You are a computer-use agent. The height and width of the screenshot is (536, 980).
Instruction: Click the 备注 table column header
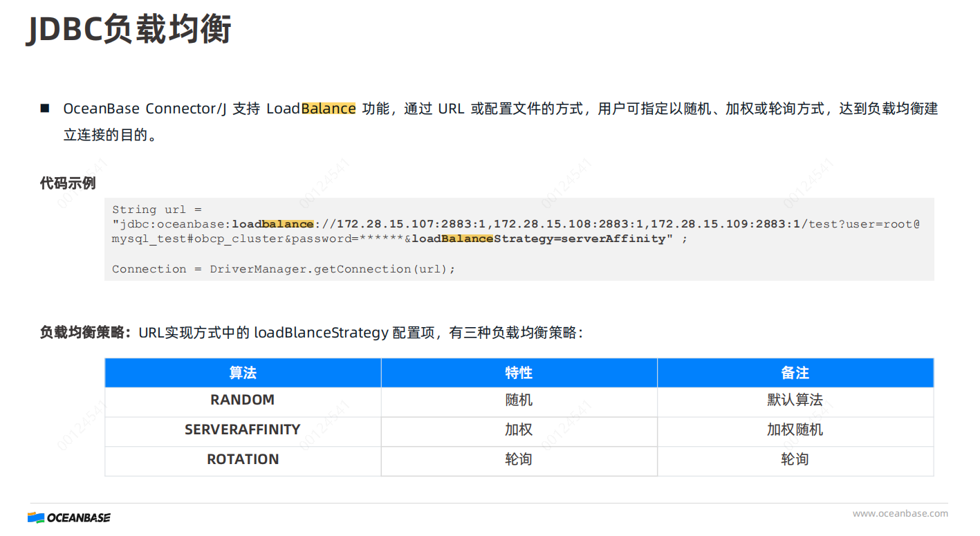click(795, 373)
